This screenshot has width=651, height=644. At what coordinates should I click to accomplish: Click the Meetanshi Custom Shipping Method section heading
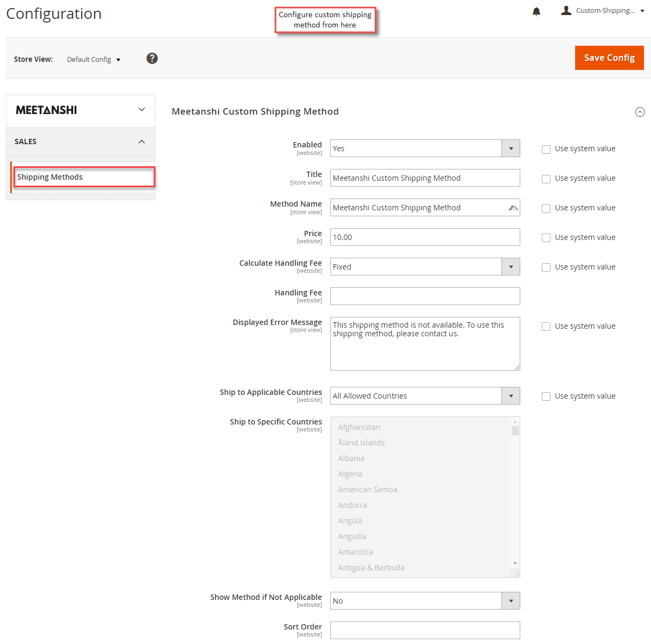(255, 111)
